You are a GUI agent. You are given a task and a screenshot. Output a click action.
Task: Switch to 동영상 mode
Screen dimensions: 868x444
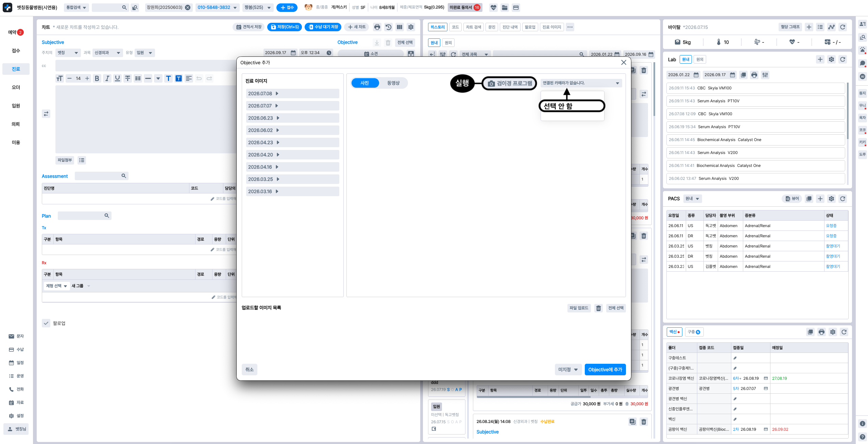tap(393, 83)
